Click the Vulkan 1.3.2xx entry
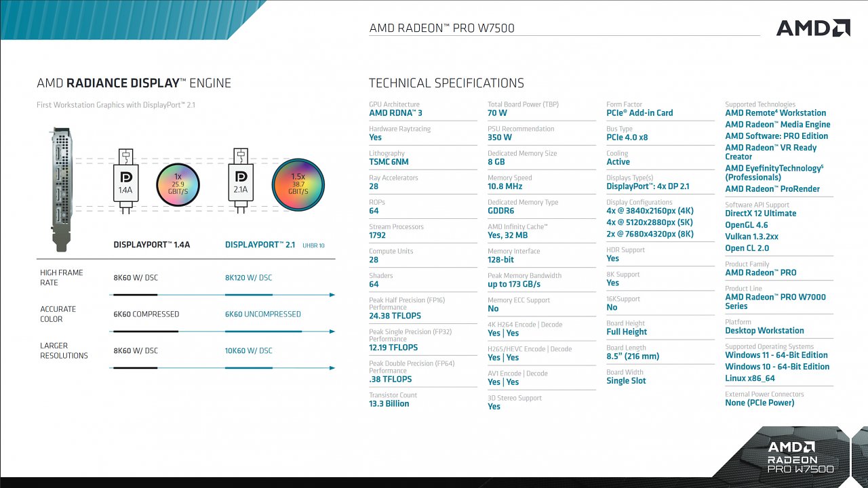The image size is (868, 488). tap(751, 237)
